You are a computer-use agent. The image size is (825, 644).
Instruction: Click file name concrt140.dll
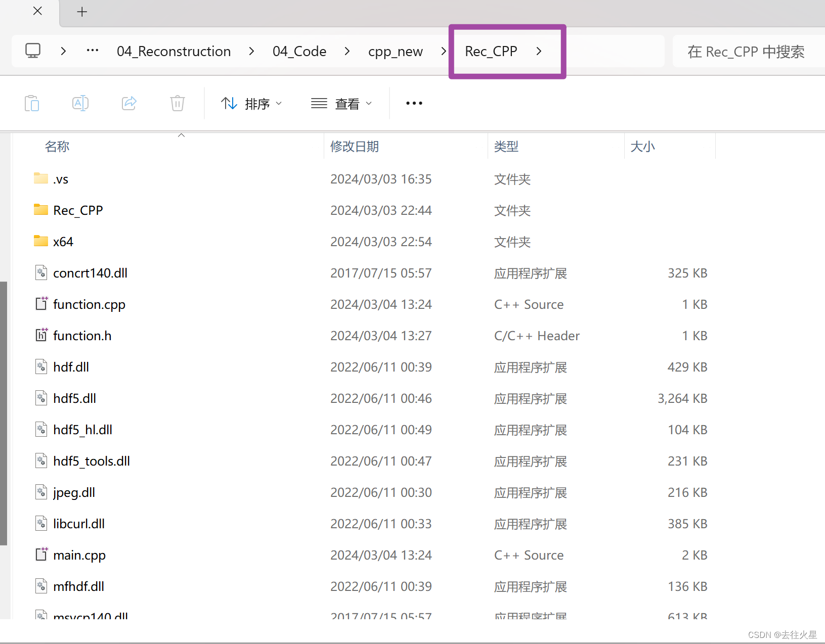pos(90,273)
